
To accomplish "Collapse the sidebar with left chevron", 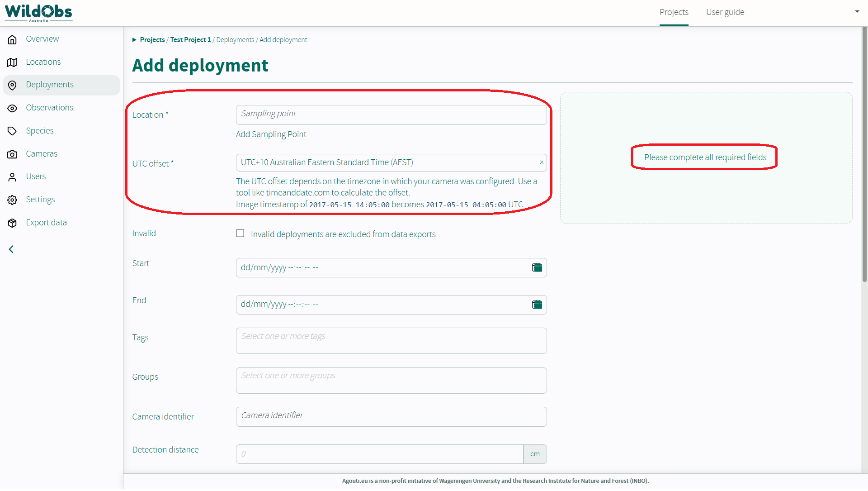I will tap(11, 249).
